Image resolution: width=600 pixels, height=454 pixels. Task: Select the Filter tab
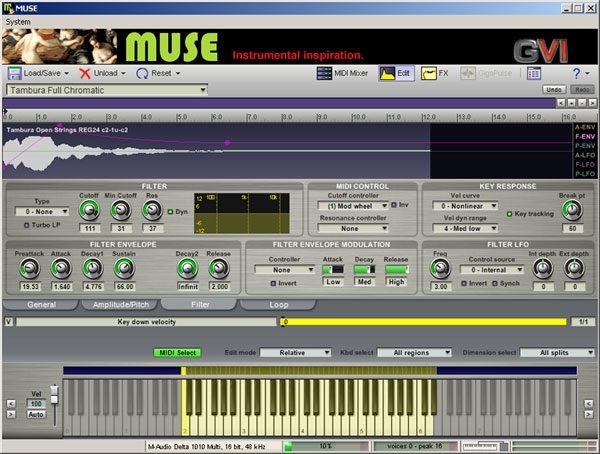tap(200, 305)
